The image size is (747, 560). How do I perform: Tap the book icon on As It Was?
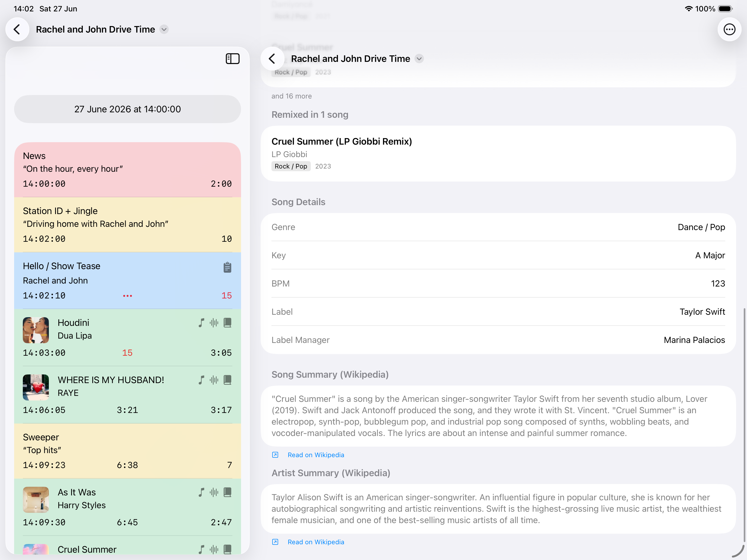(228, 492)
